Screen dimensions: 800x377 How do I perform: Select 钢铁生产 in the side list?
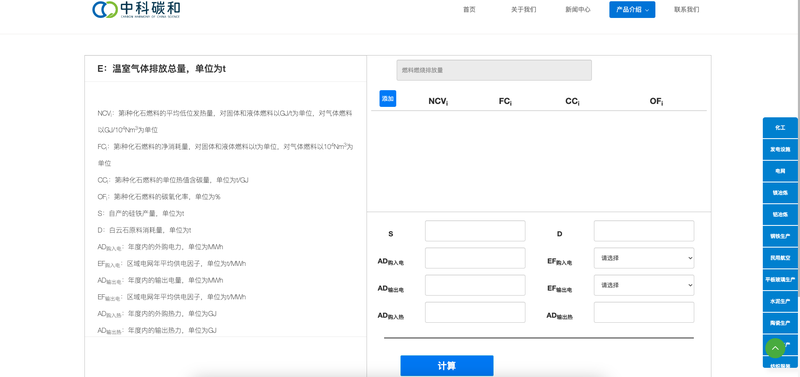(780, 236)
